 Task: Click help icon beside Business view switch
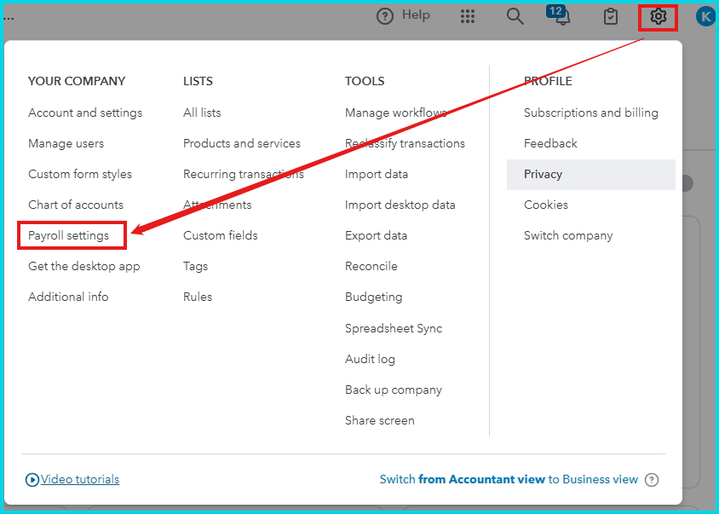(x=651, y=480)
